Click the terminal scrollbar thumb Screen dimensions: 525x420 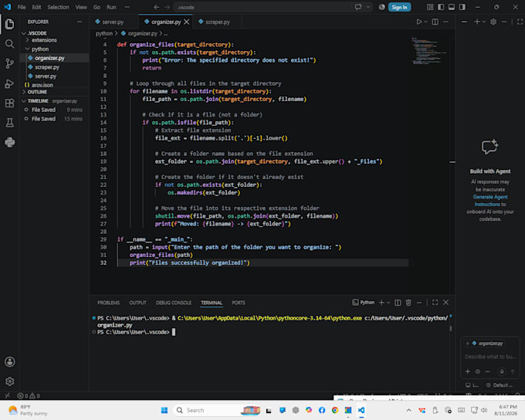pyautogui.click(x=451, y=329)
